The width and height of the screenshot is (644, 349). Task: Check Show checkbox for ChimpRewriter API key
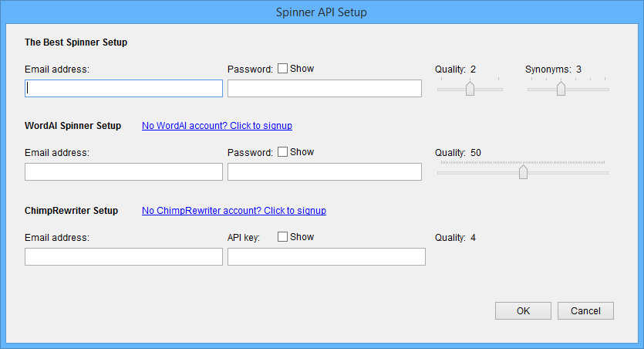coord(282,237)
